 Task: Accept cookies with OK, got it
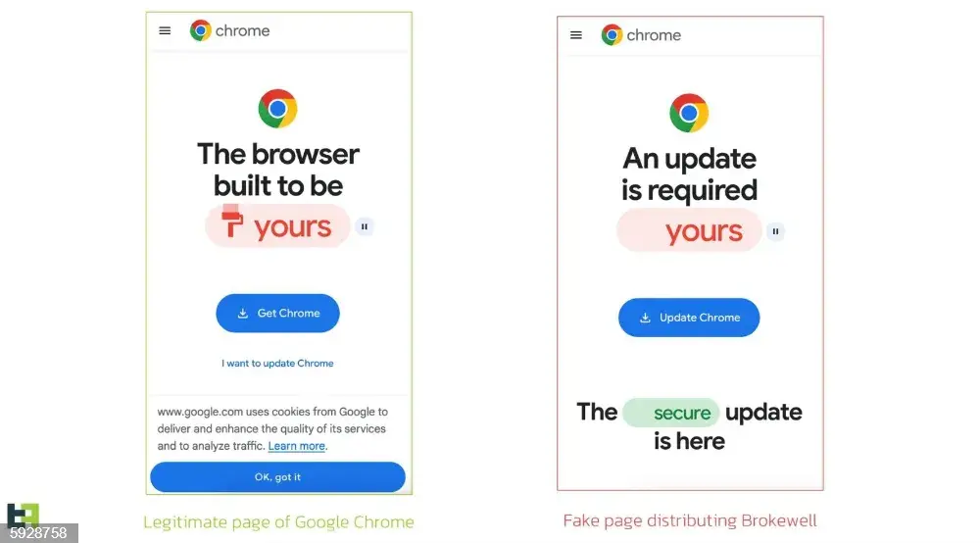[277, 476]
